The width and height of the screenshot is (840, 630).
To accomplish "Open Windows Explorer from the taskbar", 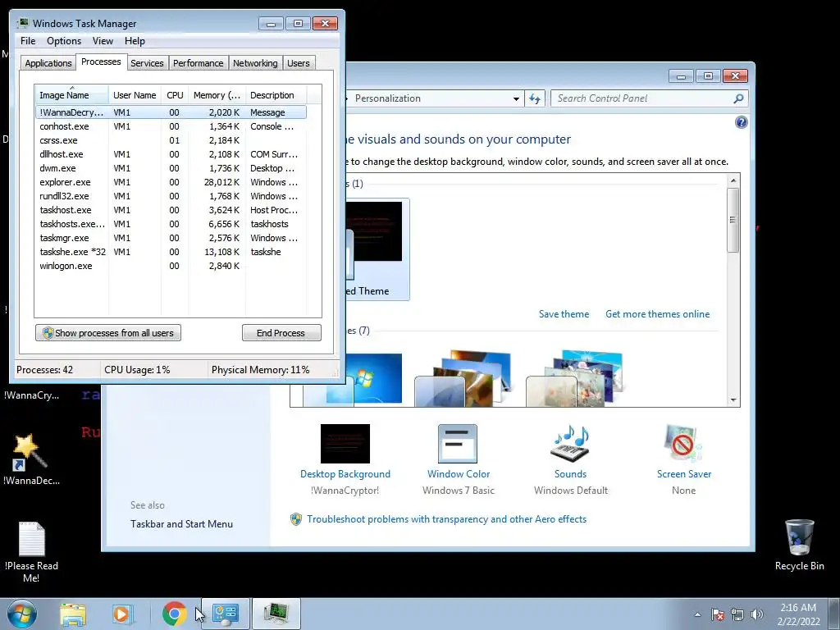I will (73, 614).
